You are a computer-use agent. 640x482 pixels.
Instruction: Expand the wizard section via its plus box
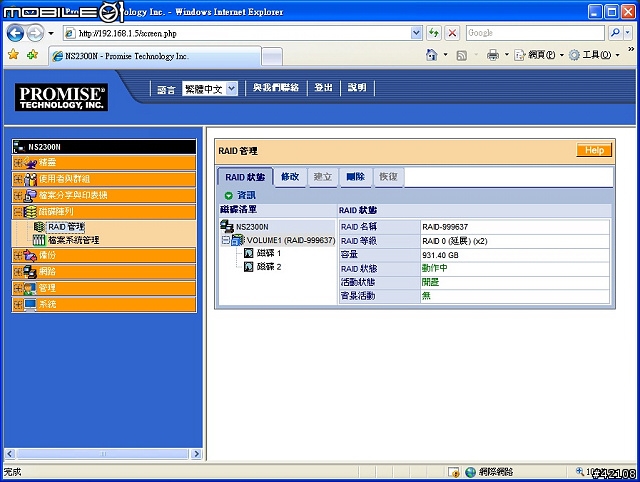pos(18,163)
